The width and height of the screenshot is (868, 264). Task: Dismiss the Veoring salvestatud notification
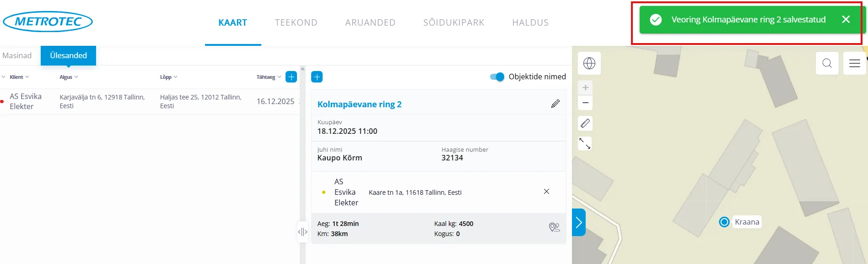[846, 19]
